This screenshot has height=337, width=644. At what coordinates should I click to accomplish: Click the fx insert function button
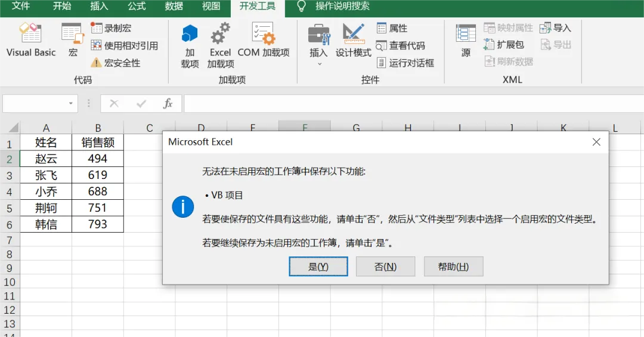[168, 104]
